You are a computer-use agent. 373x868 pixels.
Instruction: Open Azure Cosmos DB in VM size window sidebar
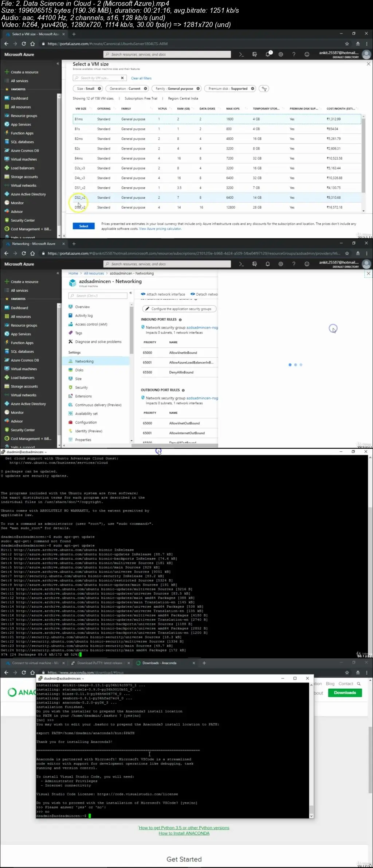tap(25, 151)
